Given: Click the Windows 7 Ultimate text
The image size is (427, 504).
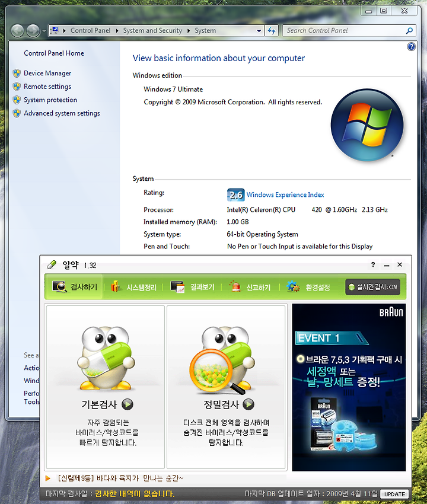Looking at the screenshot, I should coord(173,90).
